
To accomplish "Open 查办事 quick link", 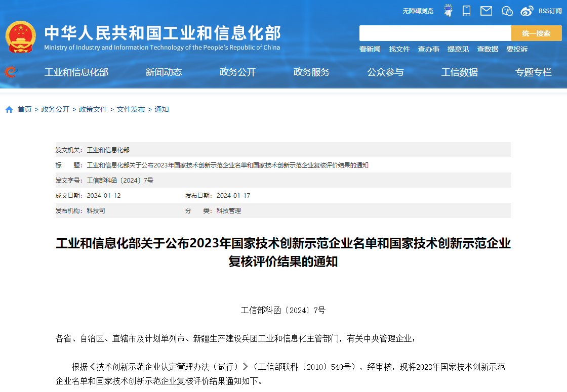I will [428, 49].
